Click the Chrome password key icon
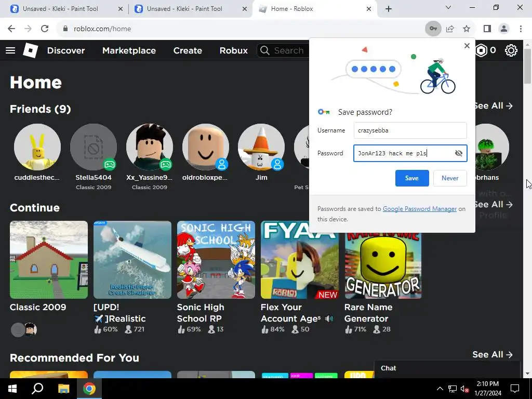This screenshot has width=532, height=399. (x=433, y=29)
